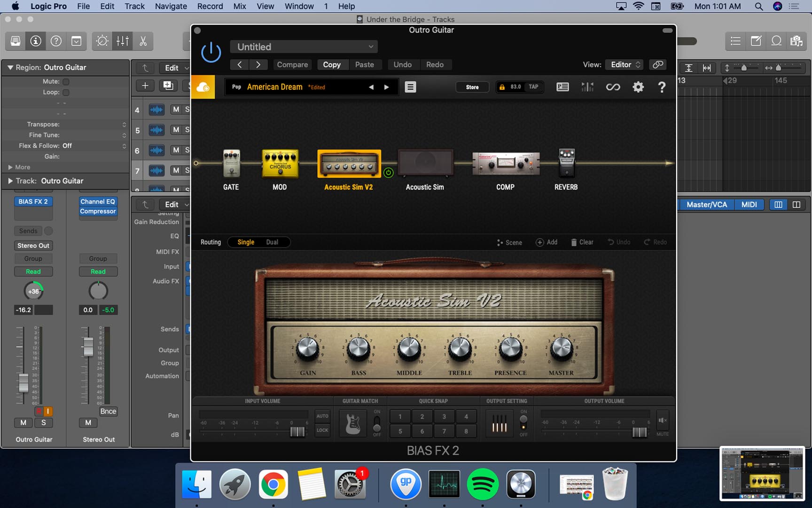Screen dimensions: 812x508
Task: Open Logic Editors scissors icon
Action: [143, 41]
